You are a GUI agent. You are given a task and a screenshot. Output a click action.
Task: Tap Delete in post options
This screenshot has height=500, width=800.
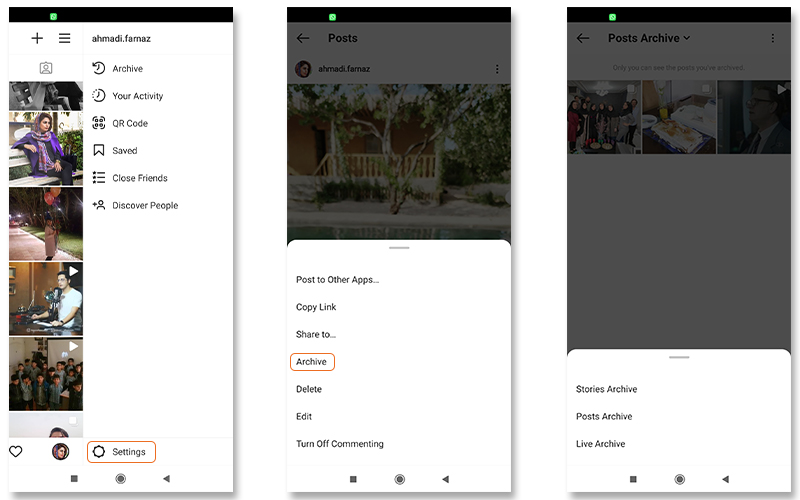[x=309, y=389]
